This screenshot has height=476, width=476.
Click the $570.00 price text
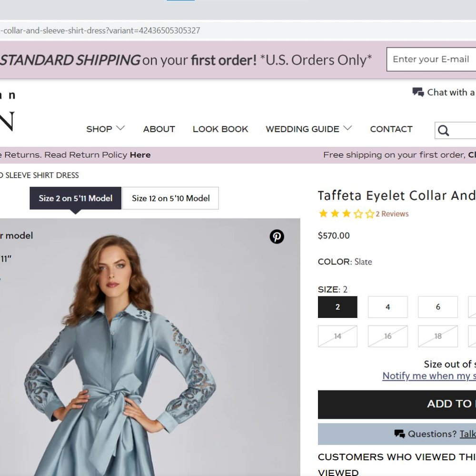tap(334, 236)
